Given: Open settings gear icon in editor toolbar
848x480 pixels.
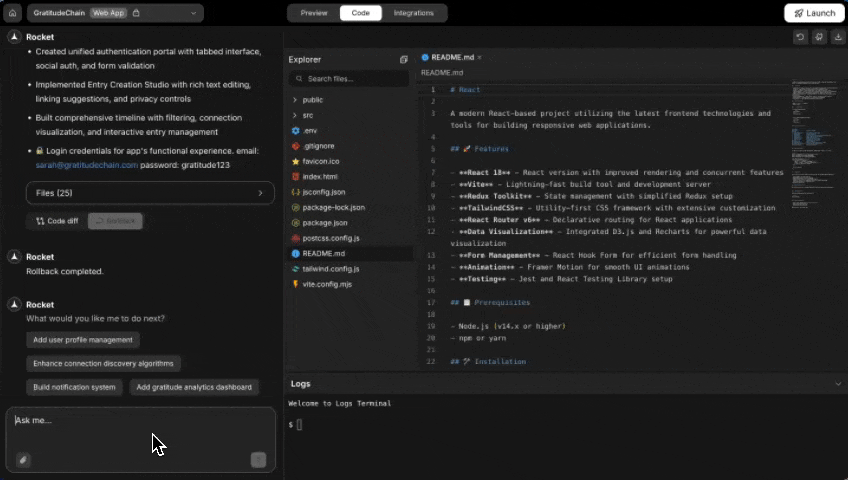Looking at the screenshot, I should pos(819,37).
